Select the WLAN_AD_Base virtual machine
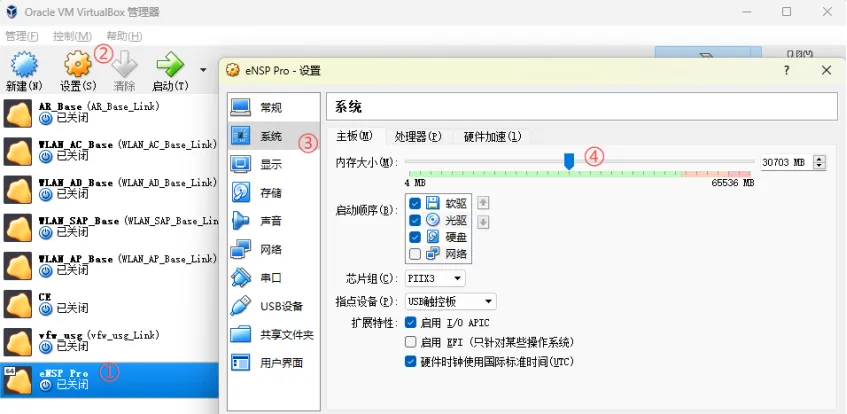847x414 pixels. coord(110,189)
